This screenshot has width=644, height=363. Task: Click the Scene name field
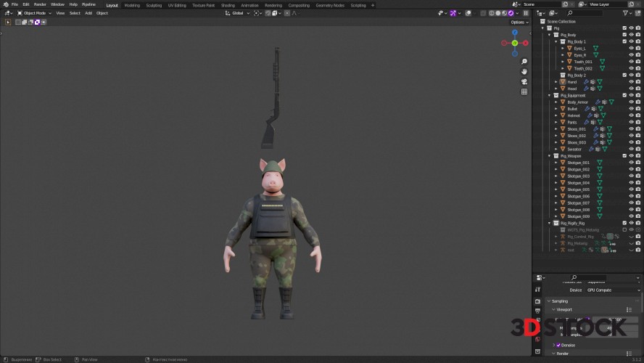click(x=540, y=4)
